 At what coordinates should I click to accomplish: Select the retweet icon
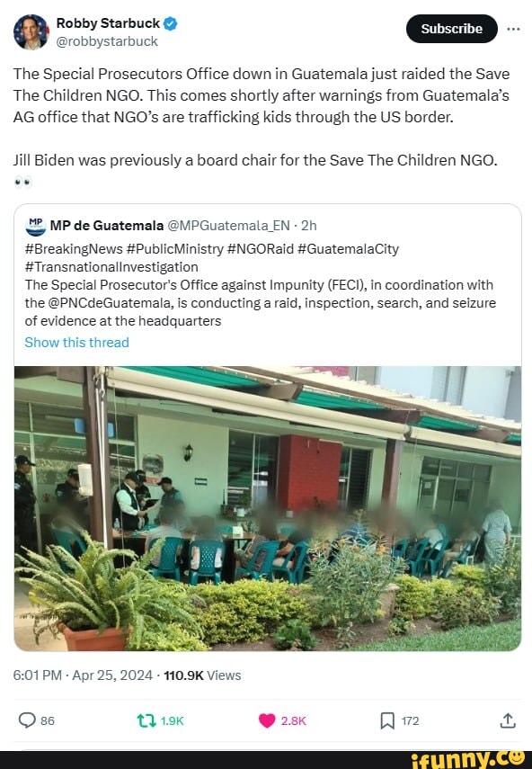click(146, 720)
